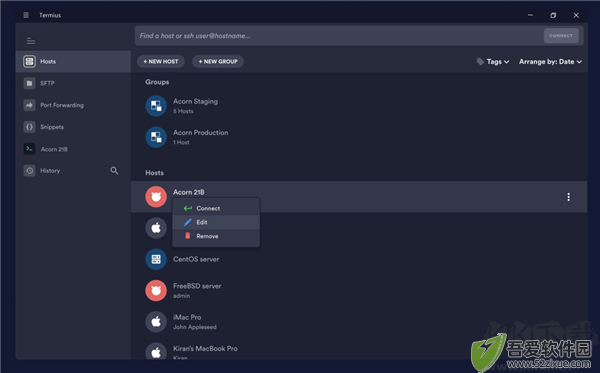600x373 pixels.
Task: Click the FreeBSD server red icon
Action: [x=156, y=291]
